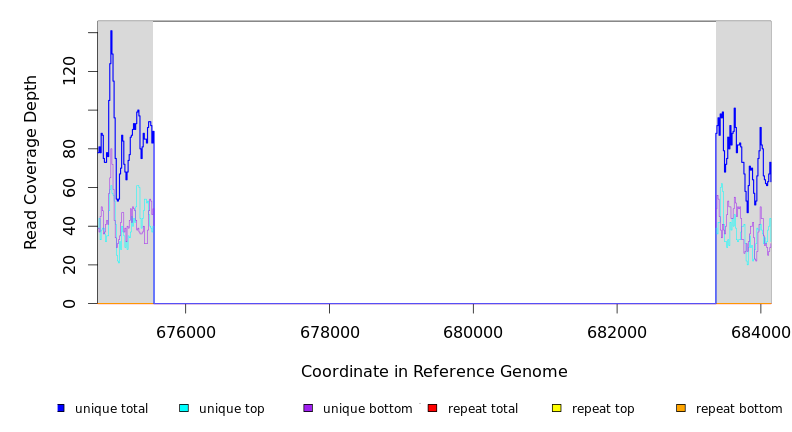Click the 'Read Coverage Depth' axis title
The height and width of the screenshot is (432, 792).
(31, 162)
